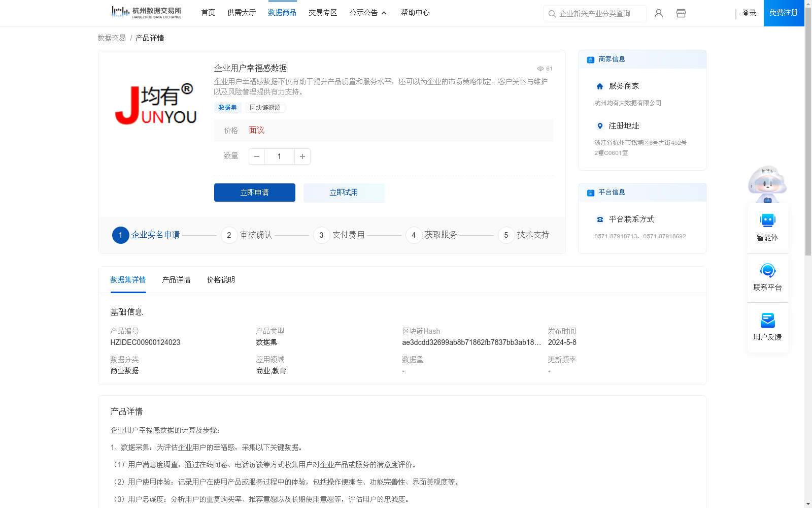The image size is (812, 508).
Task: Click the phone numbers 0571-87918713
Action: coord(640,236)
